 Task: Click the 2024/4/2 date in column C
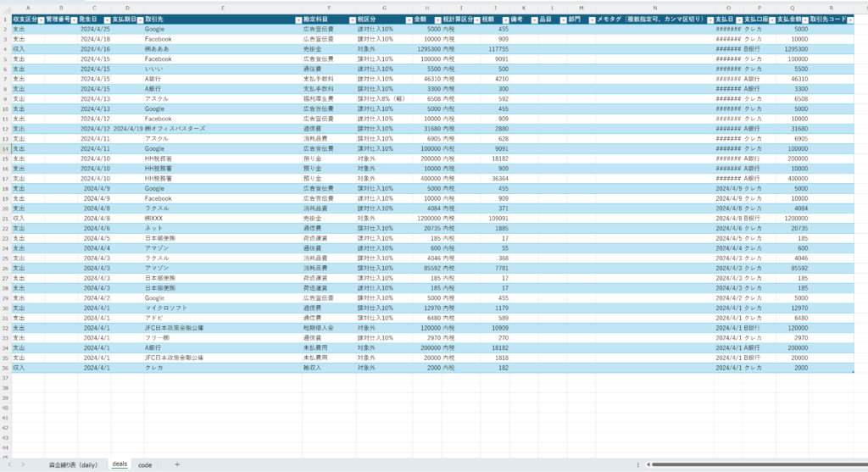click(x=94, y=298)
